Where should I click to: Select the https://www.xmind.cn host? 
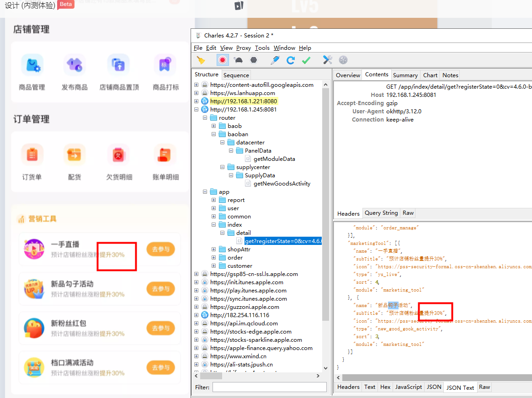click(x=238, y=356)
